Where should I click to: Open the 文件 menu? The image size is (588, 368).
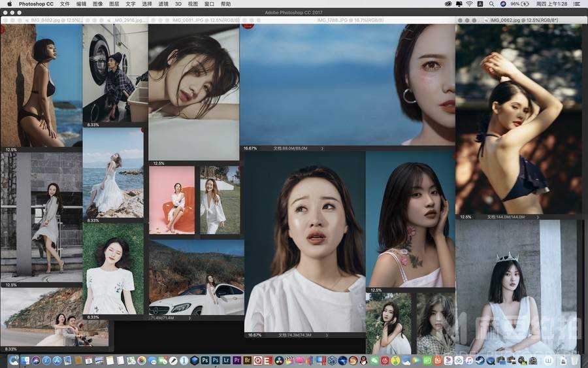[65, 4]
